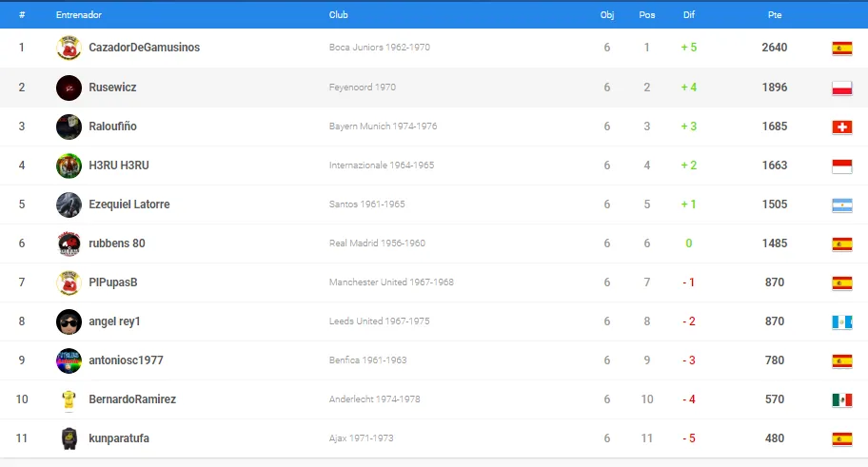Open Raloufiño avatar picture

pyautogui.click(x=69, y=126)
